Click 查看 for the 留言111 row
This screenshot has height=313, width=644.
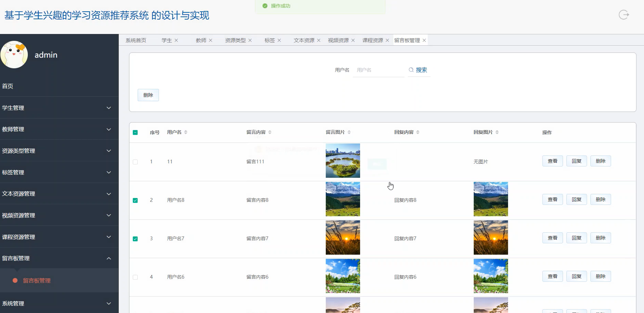(x=553, y=161)
